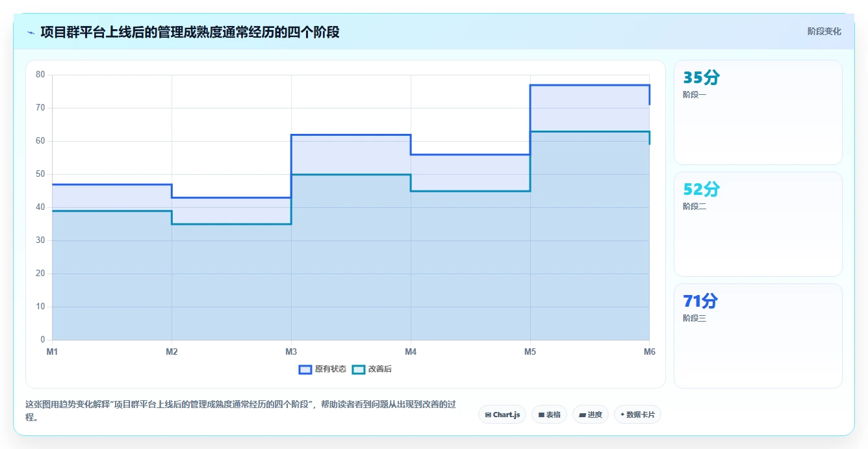Click the M5 x-axis label
The image size is (868, 449).
click(530, 352)
